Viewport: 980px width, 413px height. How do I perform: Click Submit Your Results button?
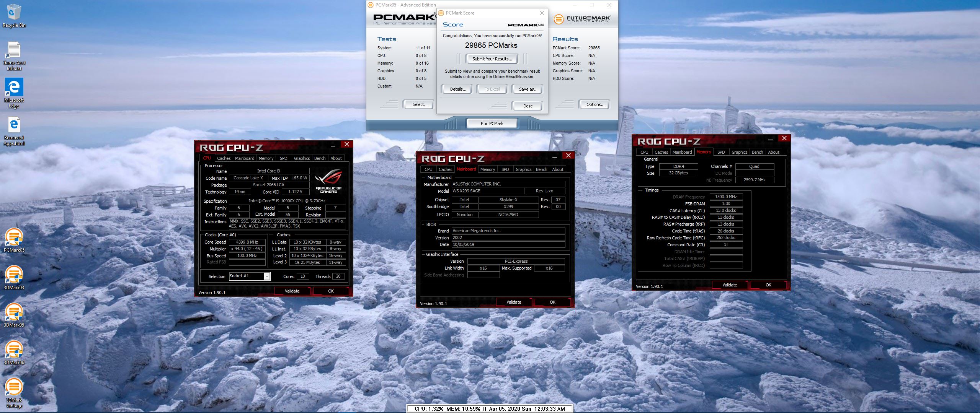[492, 59]
